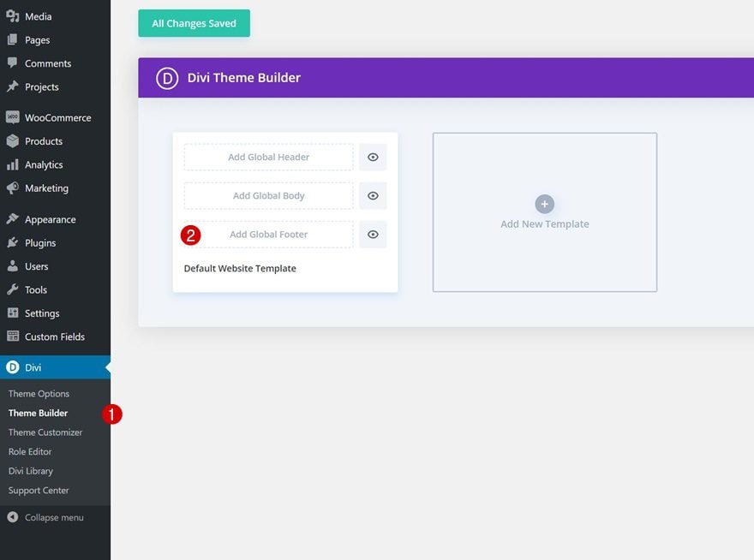Click the WooCommerce logo icon
This screenshot has height=560, width=754.
[x=13, y=117]
